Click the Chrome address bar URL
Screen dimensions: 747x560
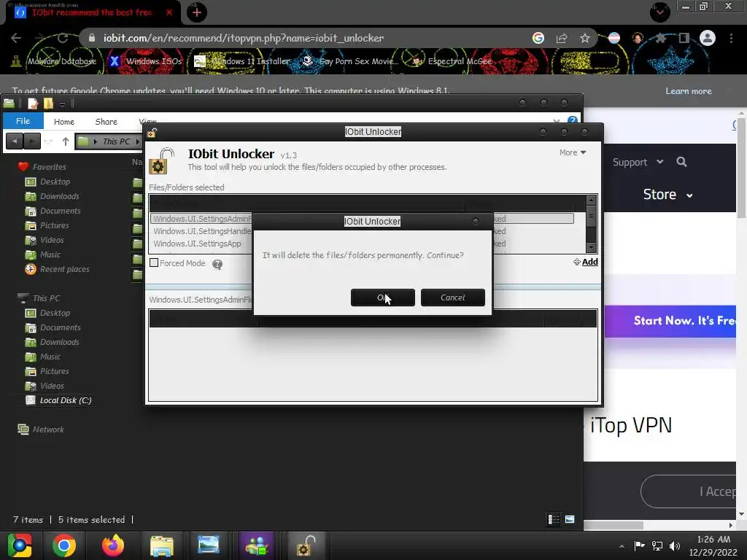pos(243,38)
